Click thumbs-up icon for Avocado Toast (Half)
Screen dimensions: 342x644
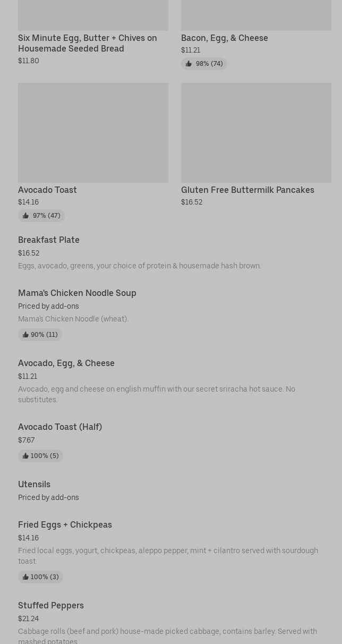(x=25, y=456)
